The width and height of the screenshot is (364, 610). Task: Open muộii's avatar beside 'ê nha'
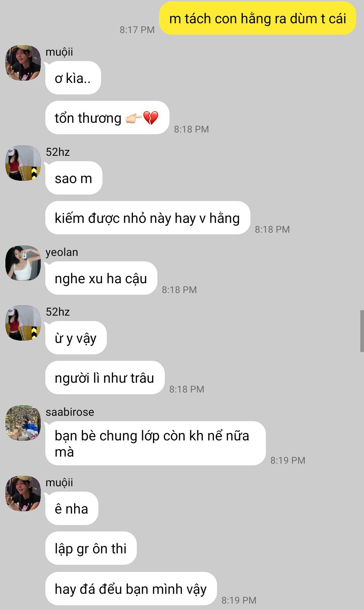(x=23, y=494)
